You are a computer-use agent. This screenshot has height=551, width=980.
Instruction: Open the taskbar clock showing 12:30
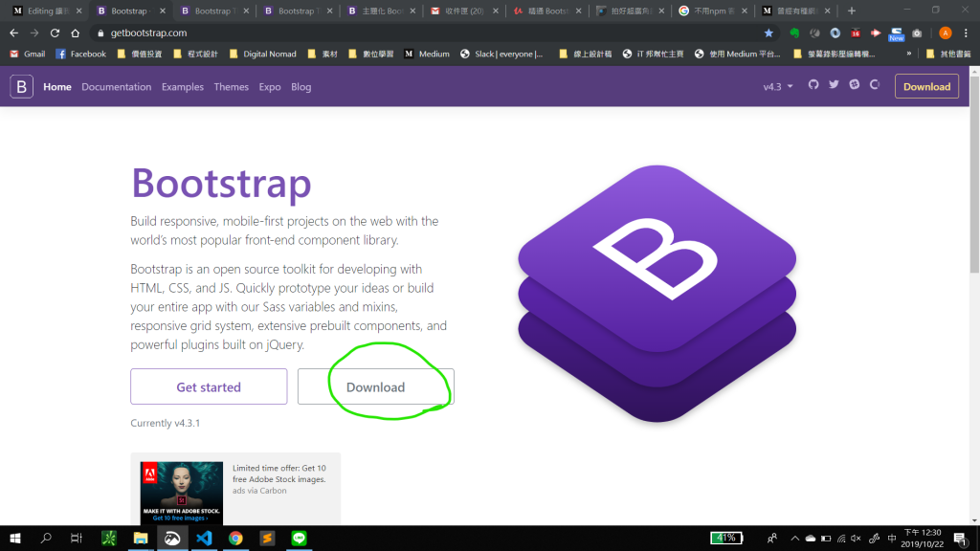pyautogui.click(x=923, y=539)
